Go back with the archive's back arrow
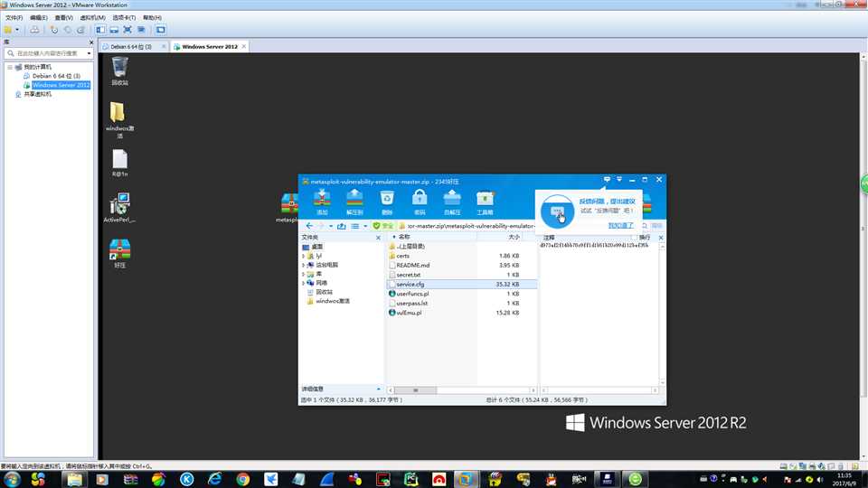868x488 pixels. pos(309,226)
